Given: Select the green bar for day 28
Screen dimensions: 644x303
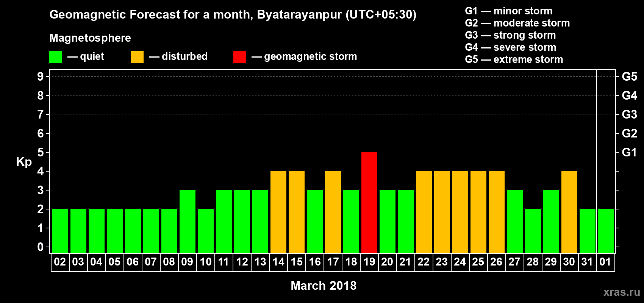Looking at the screenshot, I should click(533, 231).
